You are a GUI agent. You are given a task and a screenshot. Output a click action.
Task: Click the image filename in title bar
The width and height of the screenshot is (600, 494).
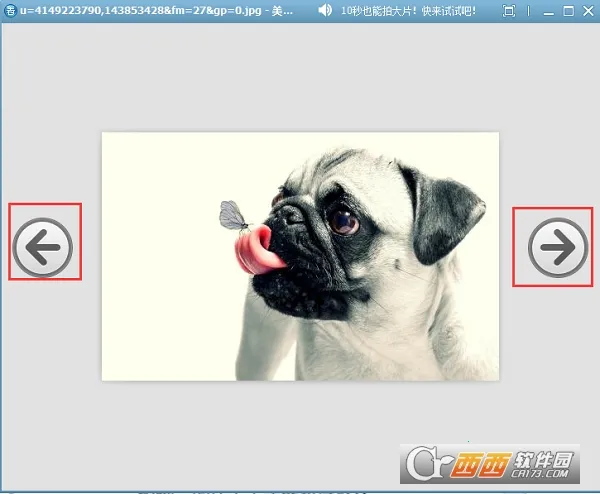tap(150, 10)
